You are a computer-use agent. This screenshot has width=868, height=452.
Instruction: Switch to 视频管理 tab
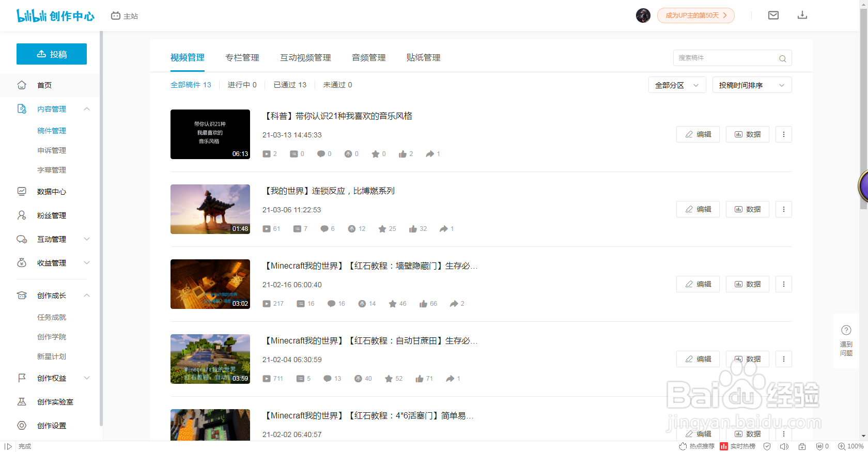[188, 58]
